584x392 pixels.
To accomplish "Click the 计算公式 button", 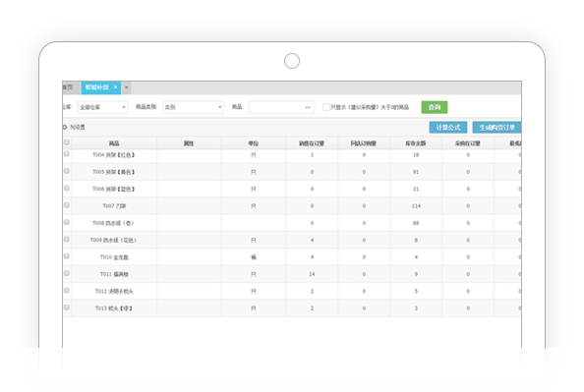I will click(x=448, y=128).
